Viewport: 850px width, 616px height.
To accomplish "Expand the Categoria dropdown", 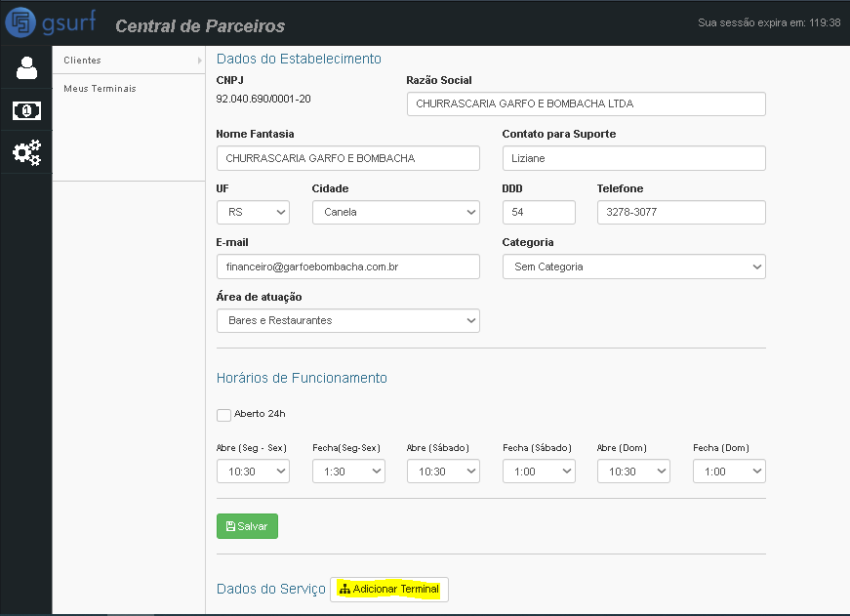I will point(633,267).
